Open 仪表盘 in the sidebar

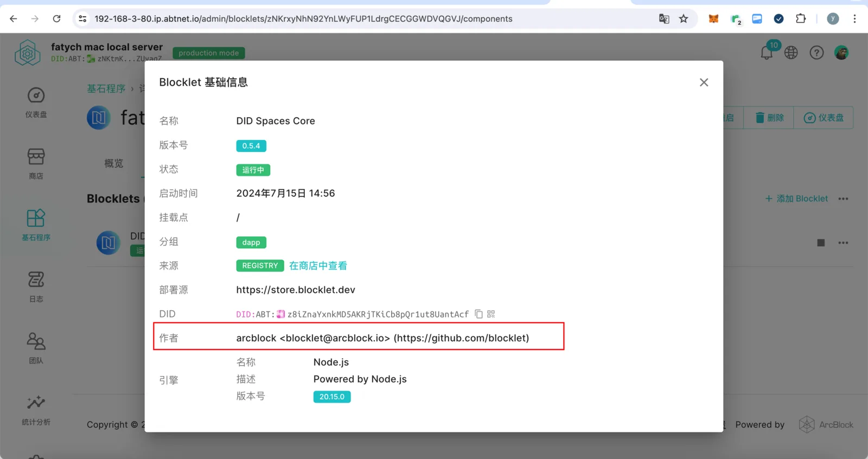coord(36,103)
